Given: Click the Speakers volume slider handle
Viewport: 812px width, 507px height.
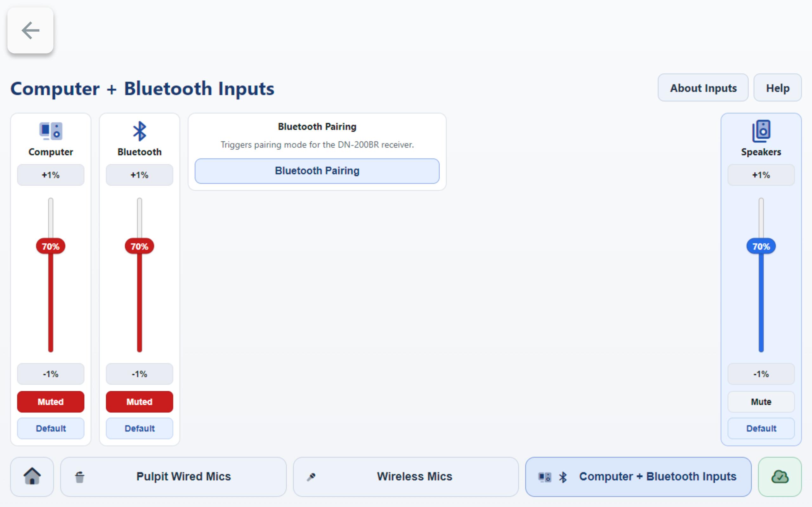Looking at the screenshot, I should pos(761,246).
